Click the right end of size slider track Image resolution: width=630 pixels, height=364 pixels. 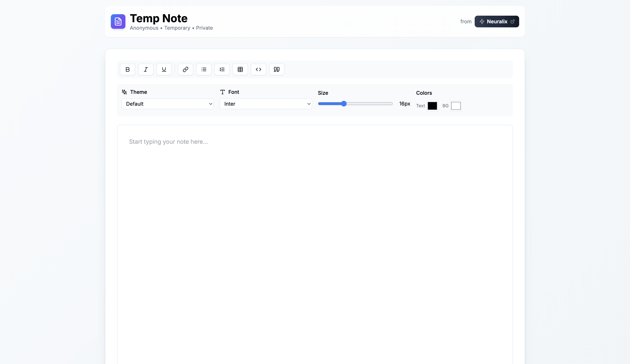[x=391, y=104]
